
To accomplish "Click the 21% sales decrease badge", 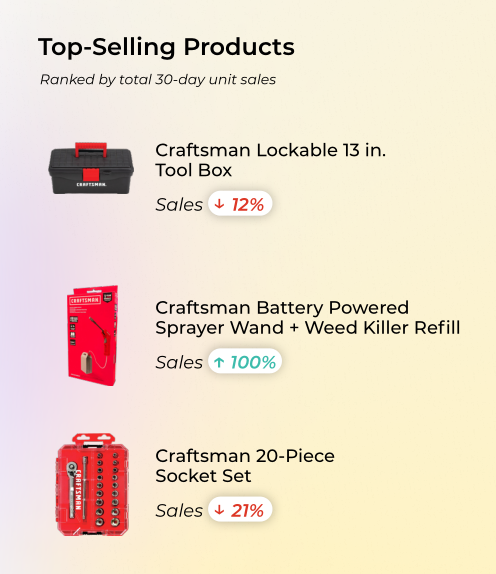I will pos(240,510).
